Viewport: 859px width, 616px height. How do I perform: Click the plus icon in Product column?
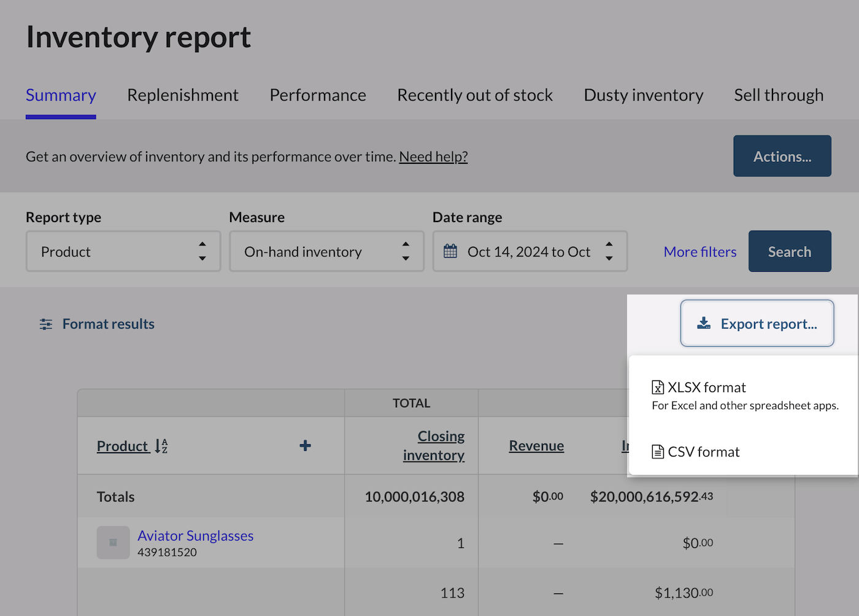[305, 446]
